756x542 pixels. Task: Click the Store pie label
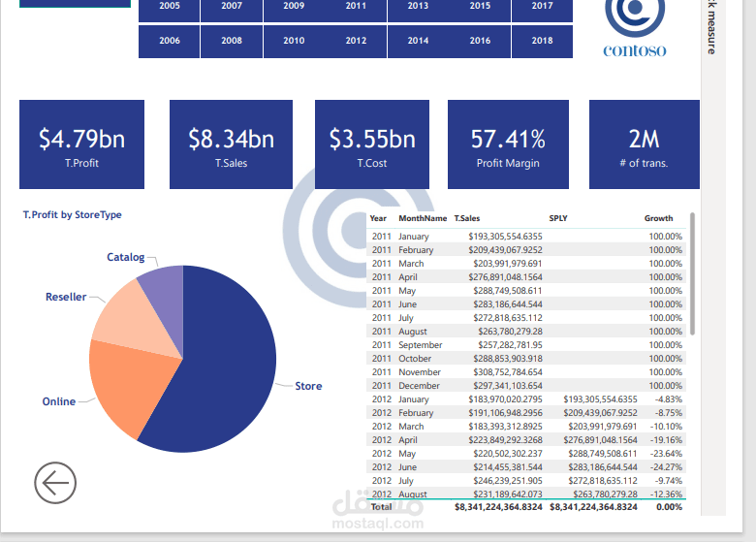pyautogui.click(x=308, y=386)
